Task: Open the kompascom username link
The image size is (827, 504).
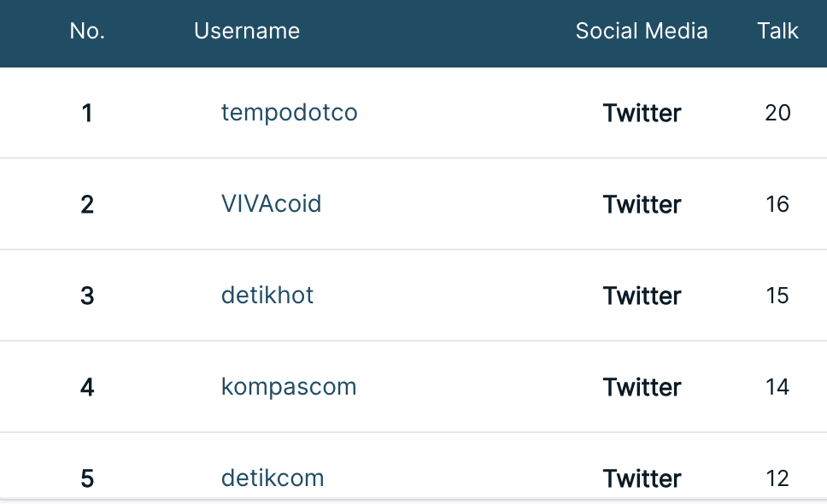Action: click(x=289, y=388)
